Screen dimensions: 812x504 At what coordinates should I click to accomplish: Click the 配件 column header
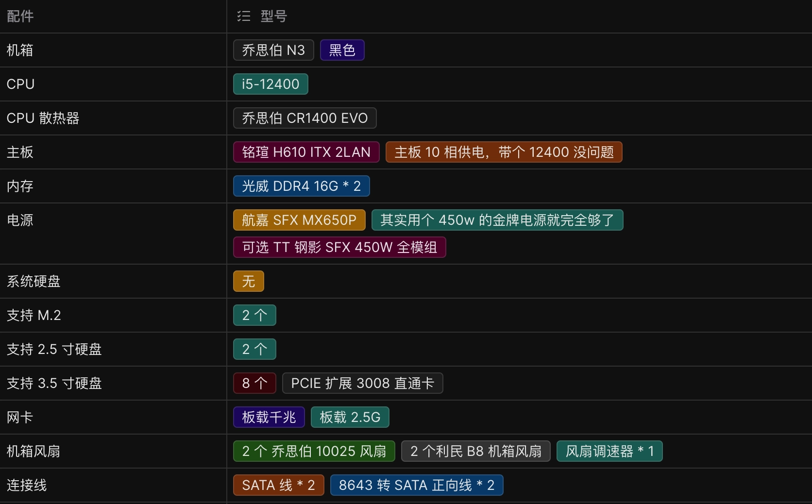pyautogui.click(x=20, y=17)
